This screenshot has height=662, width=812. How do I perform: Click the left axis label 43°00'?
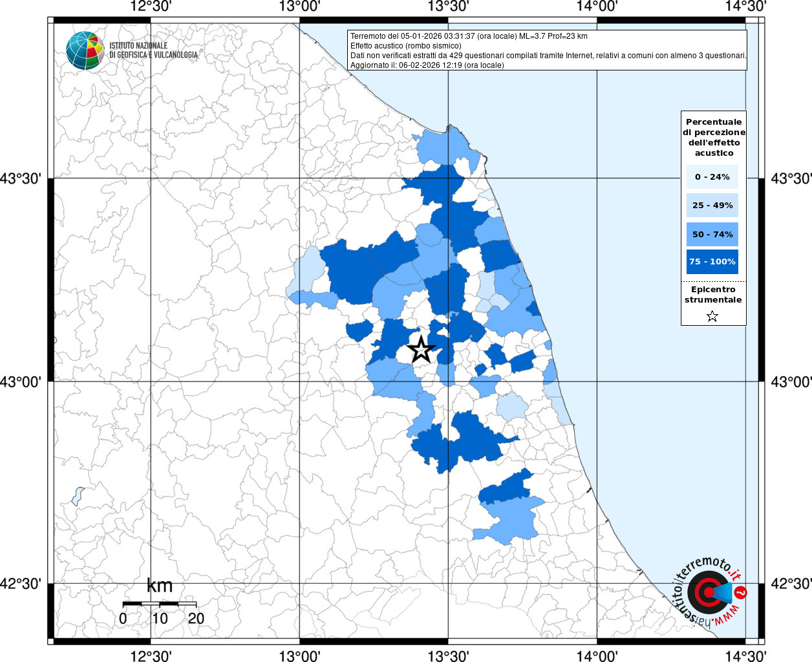(x=21, y=381)
